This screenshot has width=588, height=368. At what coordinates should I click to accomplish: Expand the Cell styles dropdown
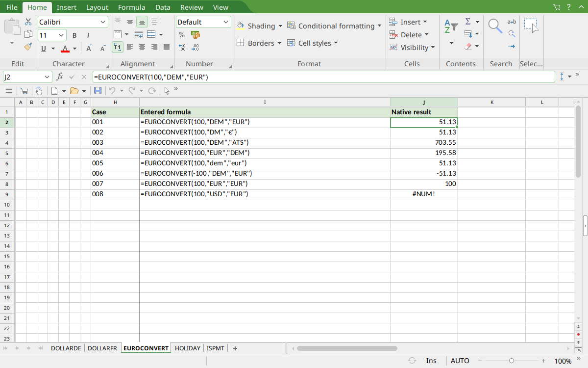[x=336, y=43]
